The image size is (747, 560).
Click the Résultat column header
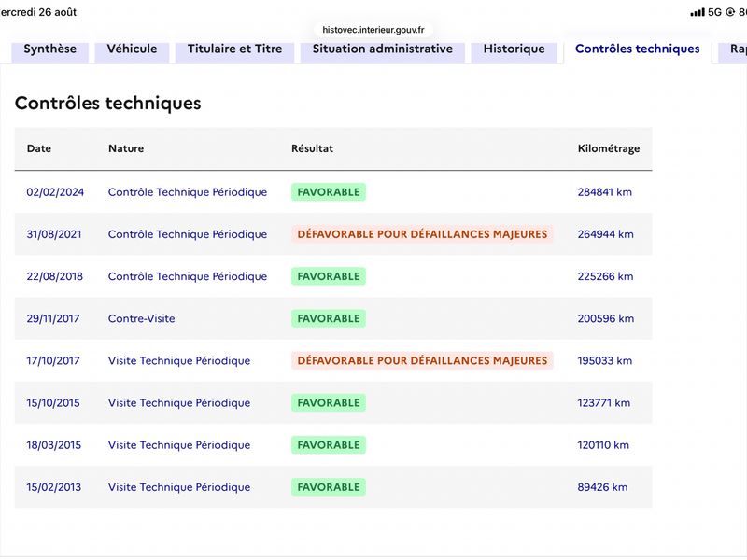tap(313, 148)
